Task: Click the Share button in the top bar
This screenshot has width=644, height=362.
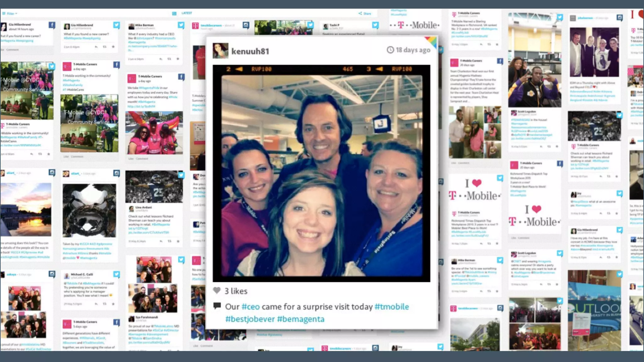Action: pos(365,14)
